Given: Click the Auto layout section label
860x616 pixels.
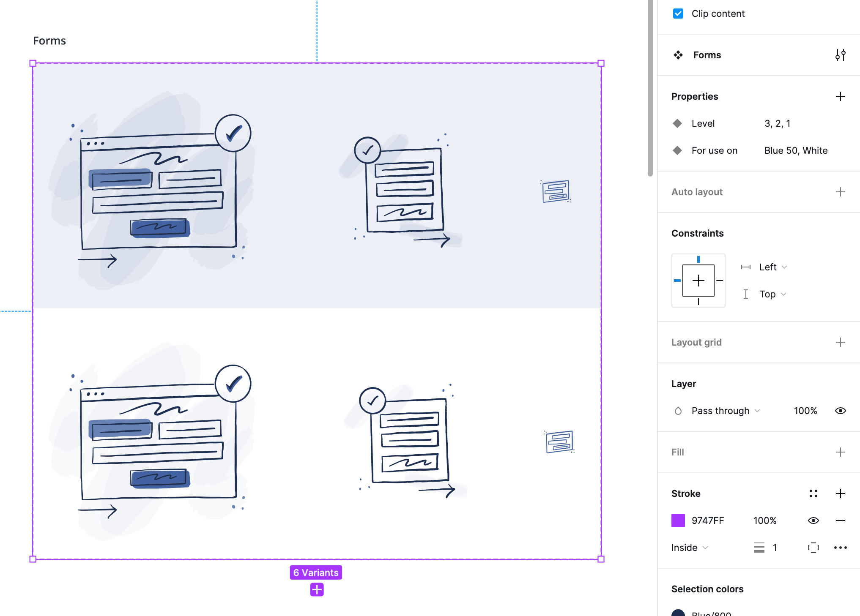Looking at the screenshot, I should 697,192.
